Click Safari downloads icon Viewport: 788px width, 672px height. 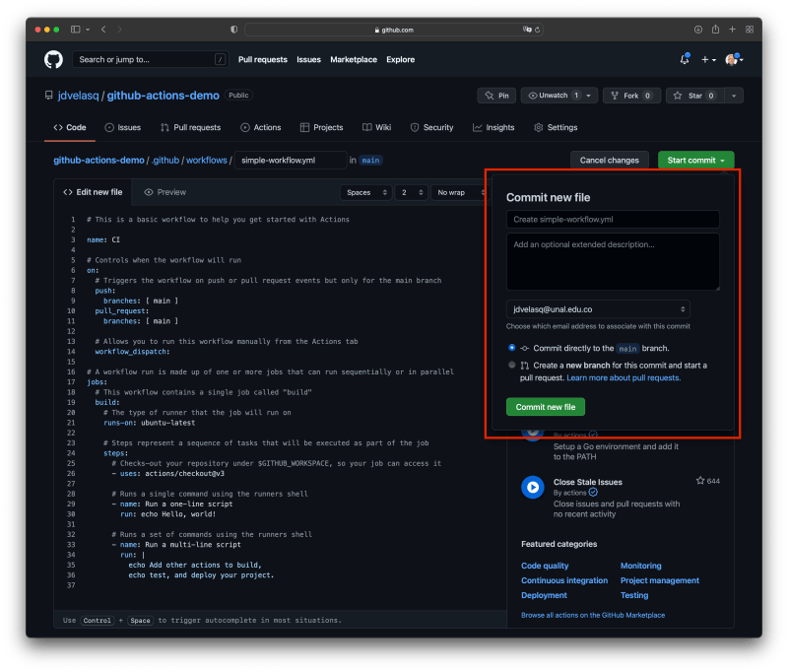[x=698, y=30]
